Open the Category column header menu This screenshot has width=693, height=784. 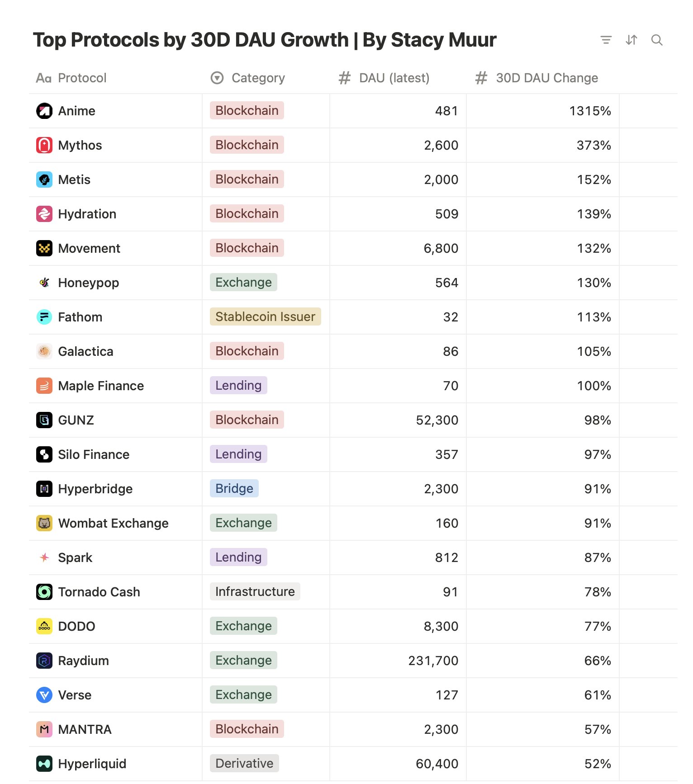tap(258, 78)
